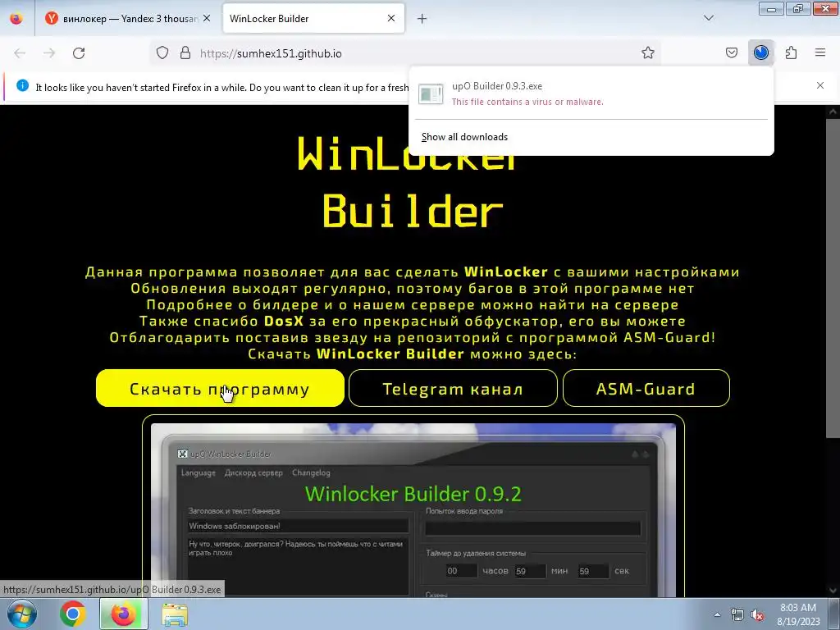This screenshot has width=840, height=630.
Task: Open the taskbar clock showing 8:03 AM
Action: pos(798,614)
